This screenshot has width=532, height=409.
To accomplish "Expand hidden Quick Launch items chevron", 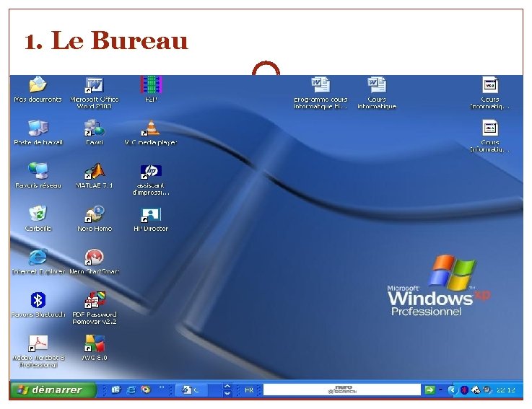I will 162,387.
